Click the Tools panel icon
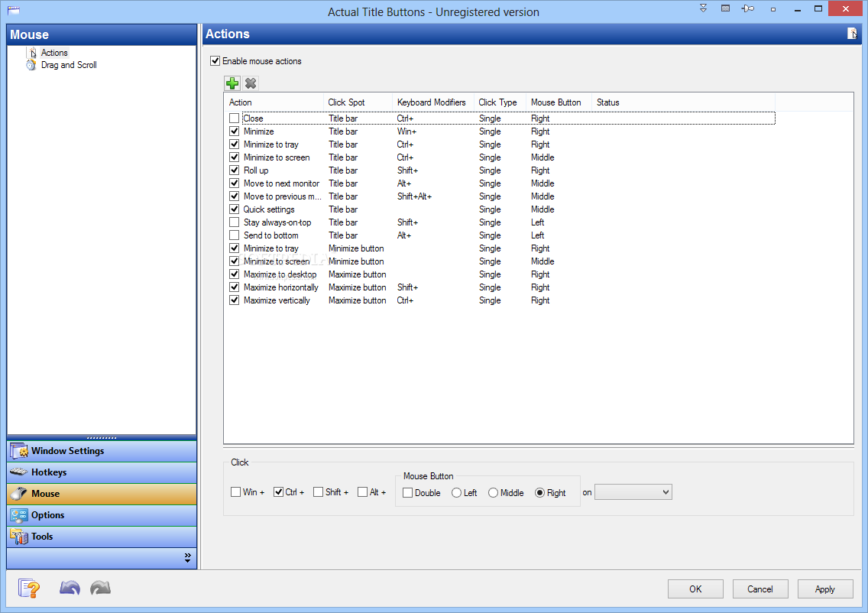The height and width of the screenshot is (613, 868). pos(19,536)
